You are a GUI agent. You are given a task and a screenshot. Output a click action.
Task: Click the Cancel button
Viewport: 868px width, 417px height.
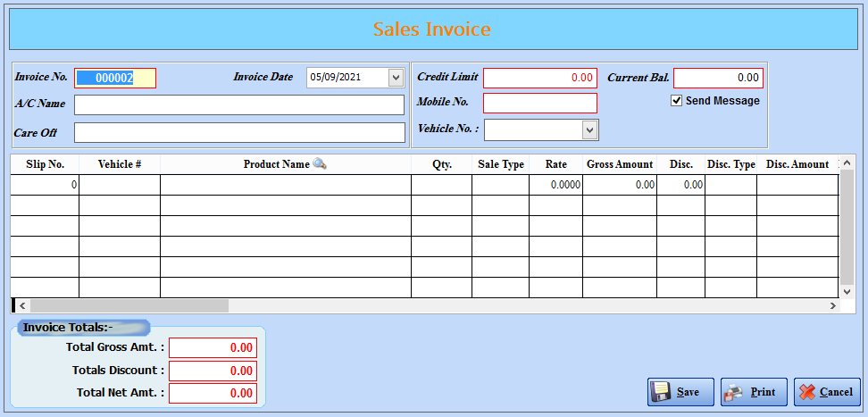(827, 392)
